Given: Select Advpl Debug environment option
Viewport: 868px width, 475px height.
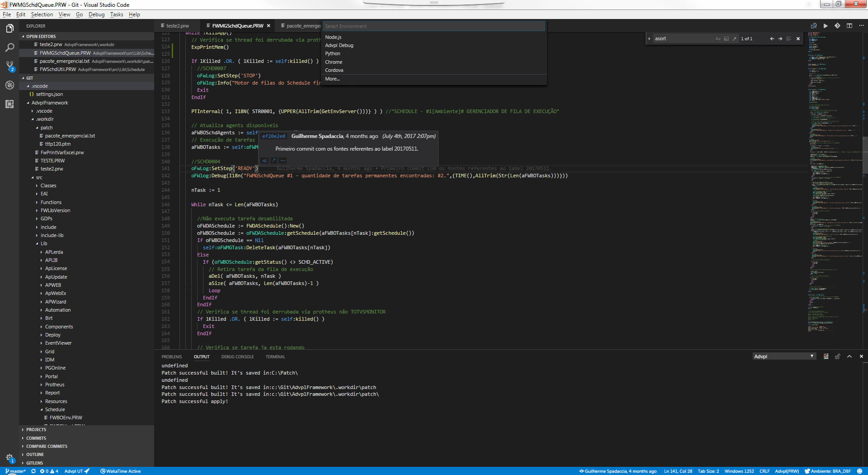Looking at the screenshot, I should click(434, 45).
